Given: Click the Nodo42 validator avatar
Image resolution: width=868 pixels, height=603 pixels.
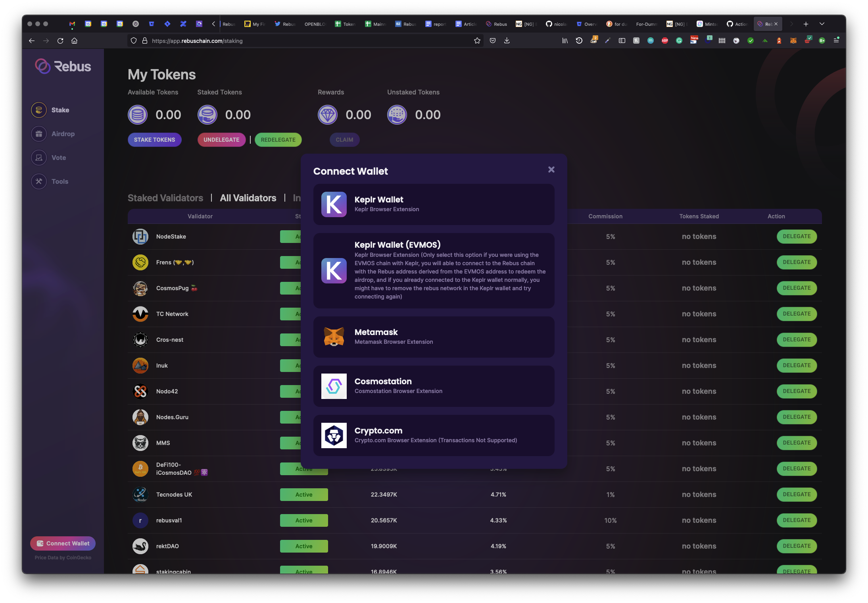Looking at the screenshot, I should coord(140,391).
